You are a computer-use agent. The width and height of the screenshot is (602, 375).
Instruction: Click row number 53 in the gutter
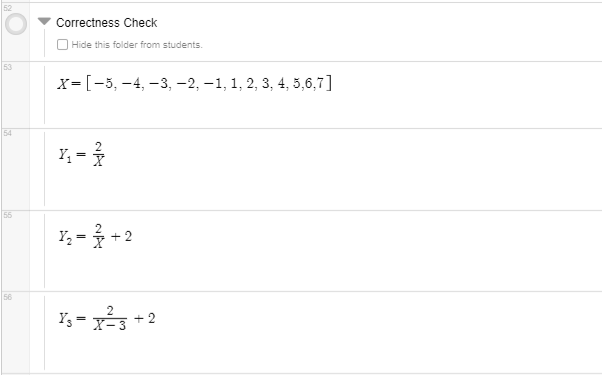8,67
